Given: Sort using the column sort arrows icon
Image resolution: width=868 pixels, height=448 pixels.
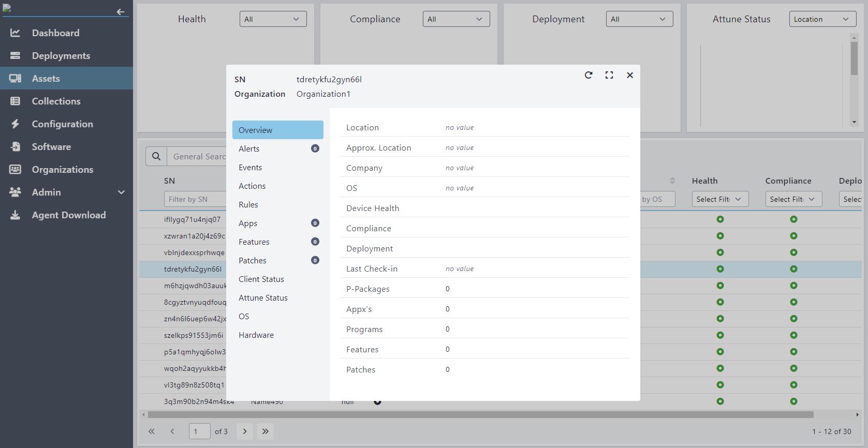Looking at the screenshot, I should pos(672,181).
